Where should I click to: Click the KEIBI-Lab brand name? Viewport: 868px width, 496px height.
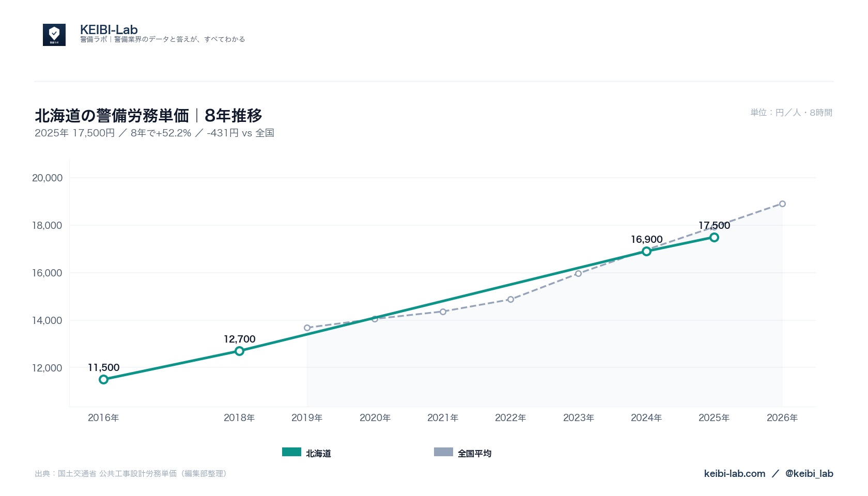tap(109, 29)
